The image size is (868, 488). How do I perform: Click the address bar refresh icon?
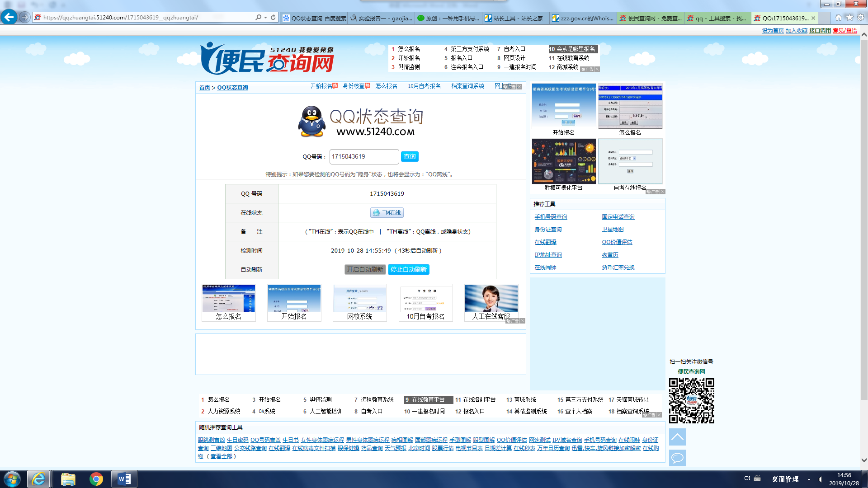coord(273,18)
